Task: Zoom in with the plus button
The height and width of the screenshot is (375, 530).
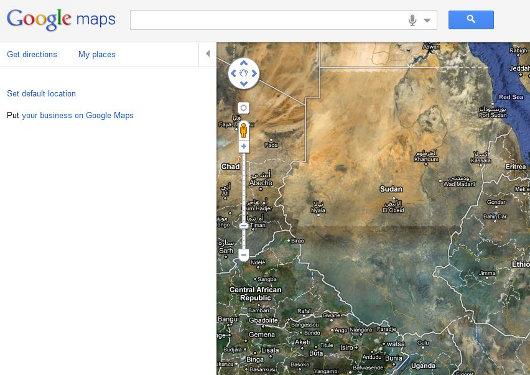Action: [x=244, y=146]
